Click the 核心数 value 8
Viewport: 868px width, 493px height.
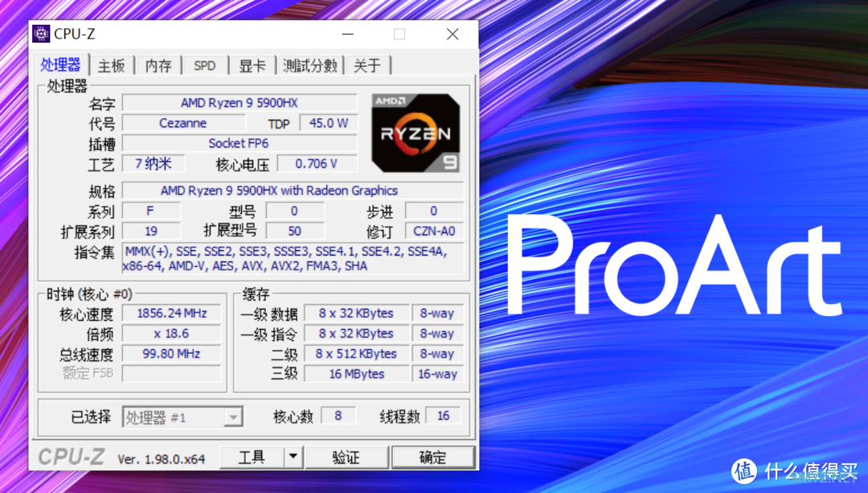tap(338, 416)
